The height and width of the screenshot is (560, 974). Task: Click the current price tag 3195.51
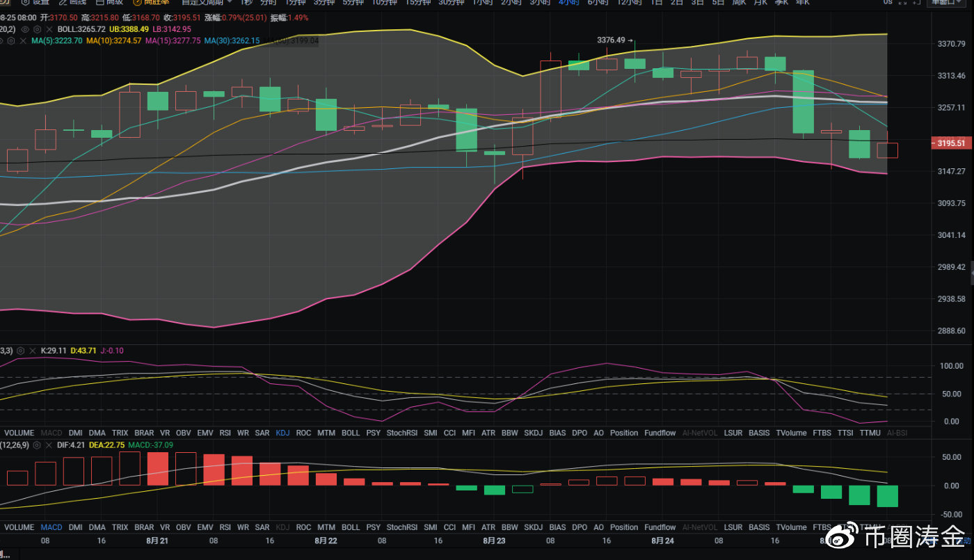point(950,143)
